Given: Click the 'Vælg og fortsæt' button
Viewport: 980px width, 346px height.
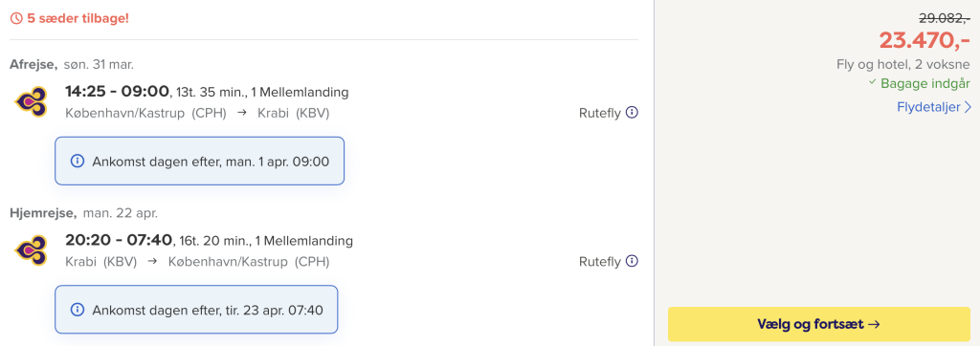Looking at the screenshot, I should pyautogui.click(x=819, y=324).
